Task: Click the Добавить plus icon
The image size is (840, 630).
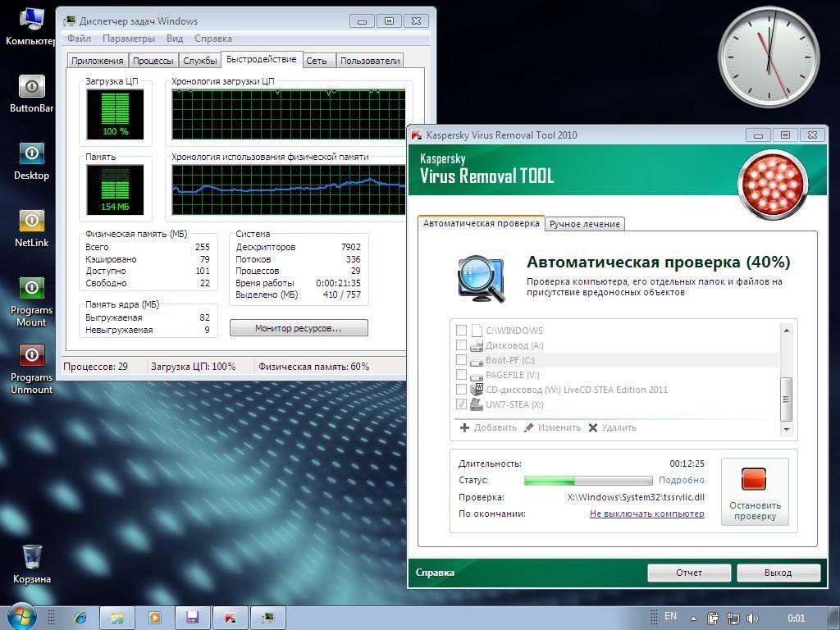Action: [464, 427]
